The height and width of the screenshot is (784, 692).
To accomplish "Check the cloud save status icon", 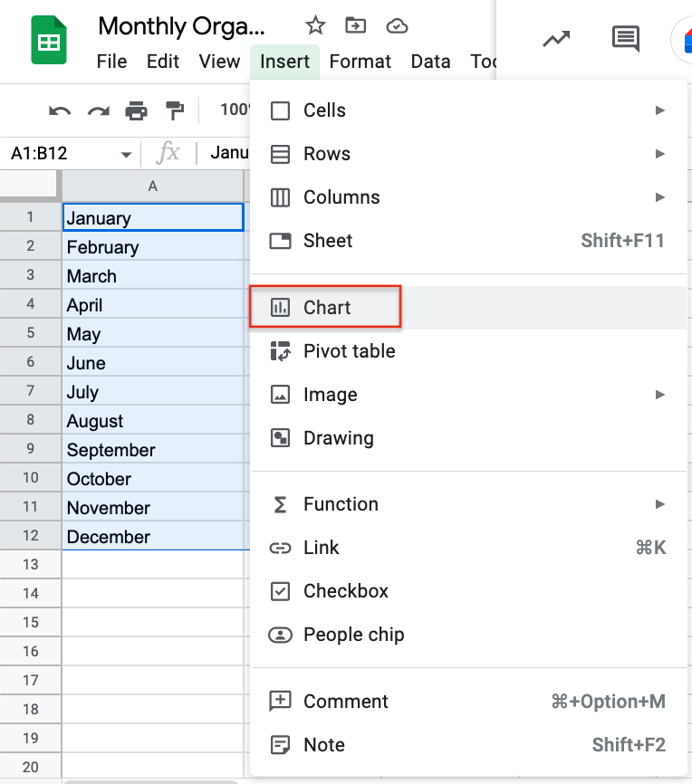I will tap(397, 26).
